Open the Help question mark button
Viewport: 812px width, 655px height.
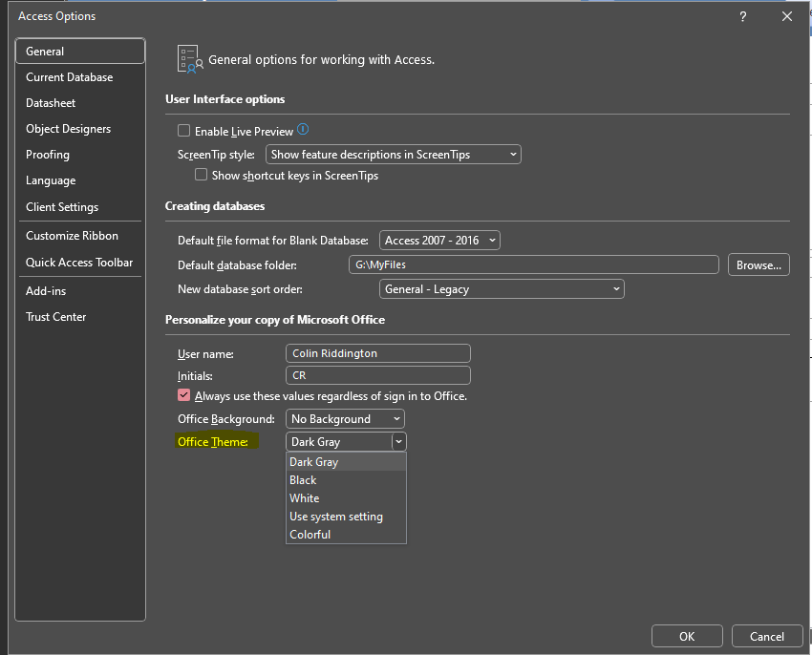742,16
